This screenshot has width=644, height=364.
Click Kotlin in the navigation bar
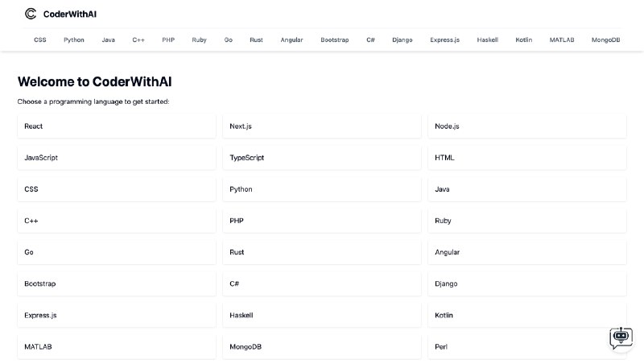(x=523, y=39)
